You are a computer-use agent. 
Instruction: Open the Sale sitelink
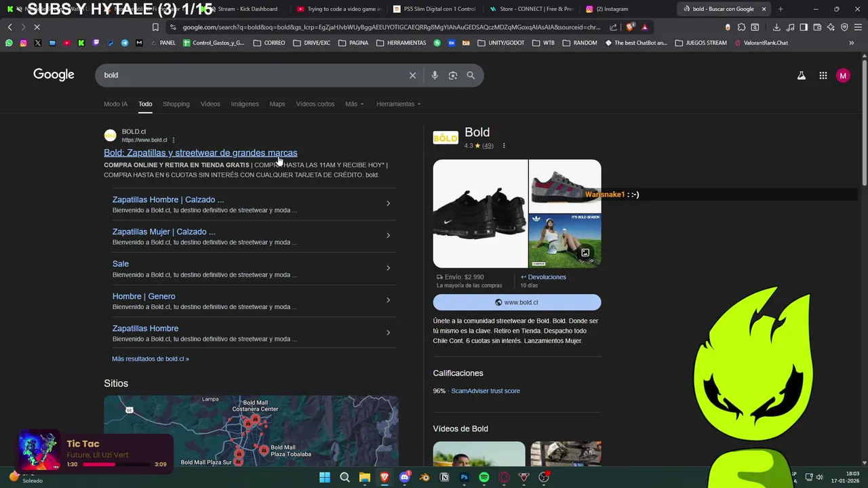(121, 264)
